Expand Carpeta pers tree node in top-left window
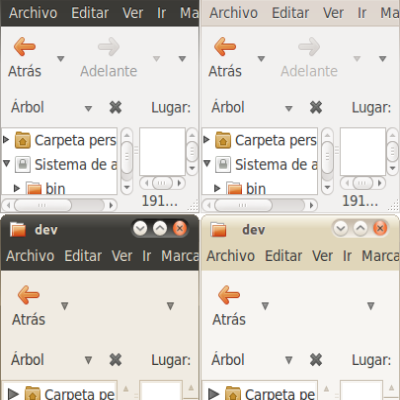Viewport: 400px width, 400px height. [6, 139]
